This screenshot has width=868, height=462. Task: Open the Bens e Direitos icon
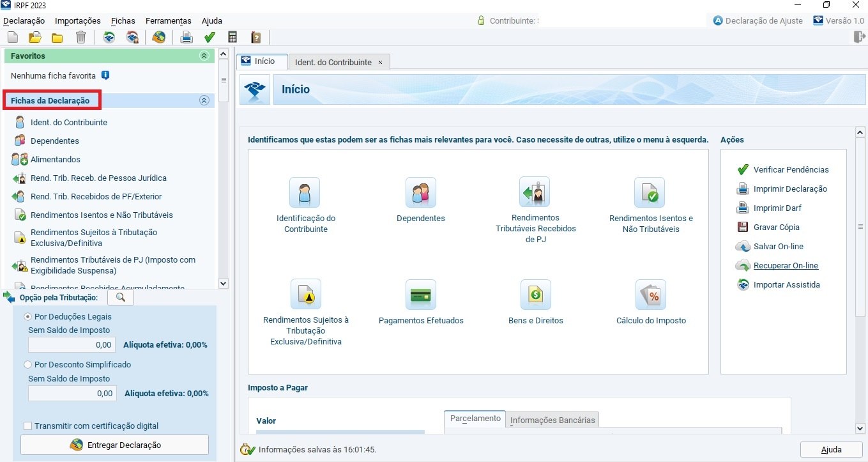(x=535, y=295)
